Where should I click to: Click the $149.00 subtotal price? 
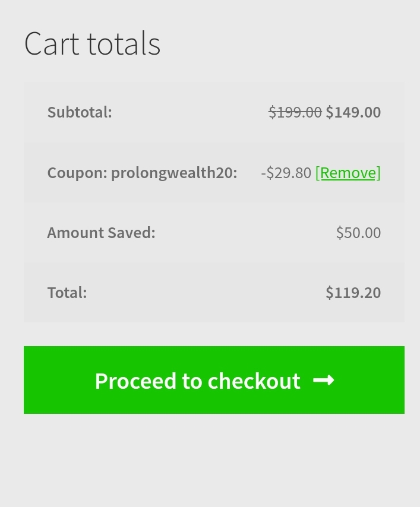353,112
